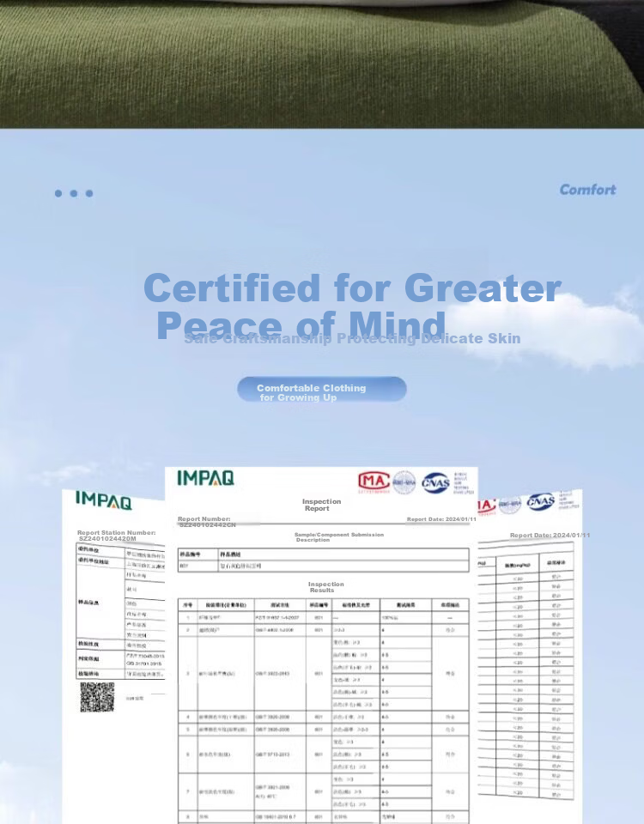644x824 pixels.
Task: Click the "Safe Craftsmanship Protecting Delicate Skin" subtitle
Action: 352,338
